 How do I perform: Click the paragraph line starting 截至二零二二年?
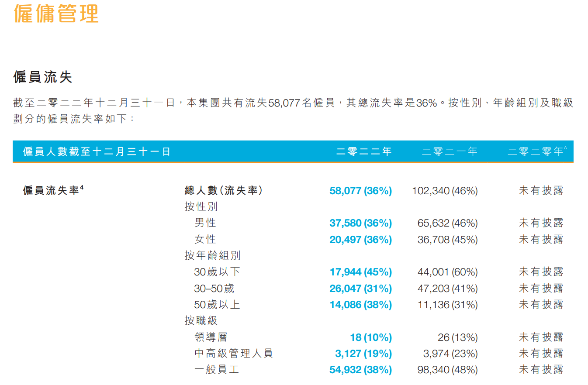[293, 103]
